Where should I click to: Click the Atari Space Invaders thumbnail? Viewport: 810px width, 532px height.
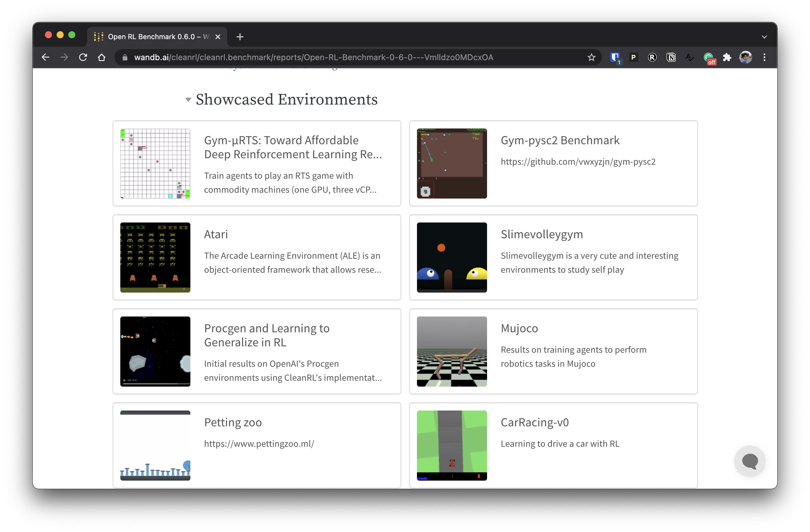155,257
